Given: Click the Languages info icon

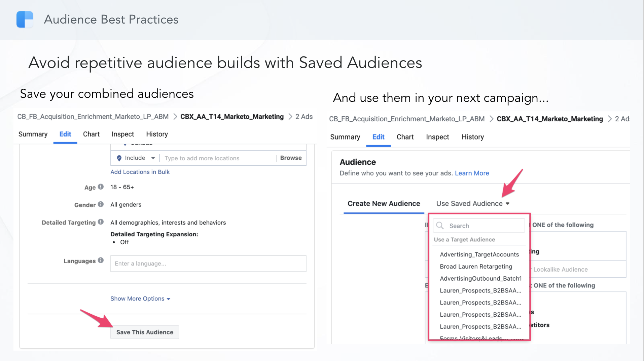Looking at the screenshot, I should tap(101, 260).
